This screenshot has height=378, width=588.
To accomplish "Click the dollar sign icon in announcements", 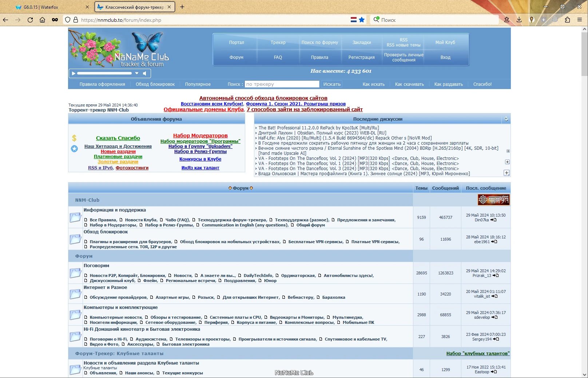I will pyautogui.click(x=74, y=138).
